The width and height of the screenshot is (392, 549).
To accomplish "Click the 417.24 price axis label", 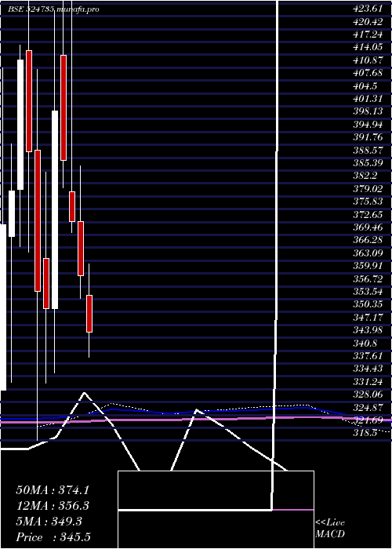I will (368, 35).
